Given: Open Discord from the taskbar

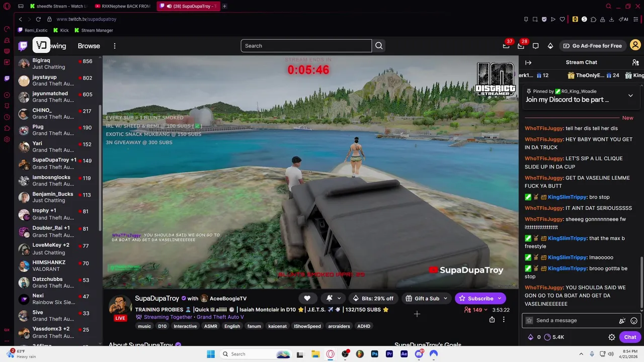Looking at the screenshot, I should (x=419, y=354).
